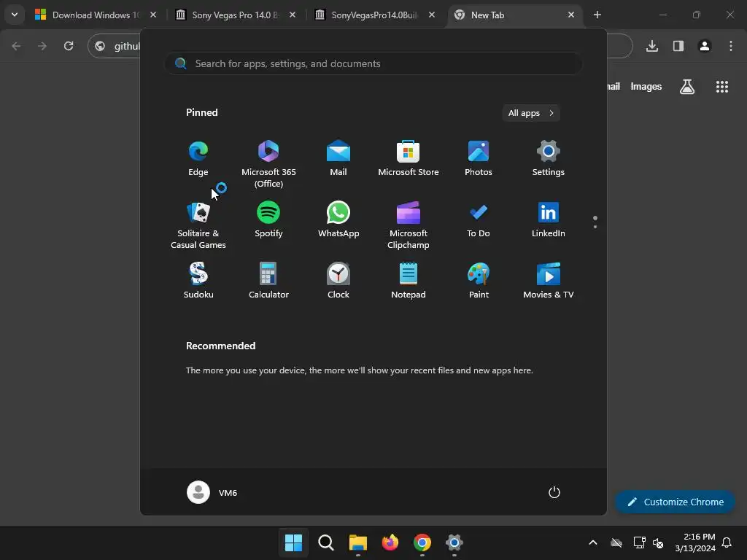
Task: Launch Microsoft 365 (Office)
Action: point(268,164)
